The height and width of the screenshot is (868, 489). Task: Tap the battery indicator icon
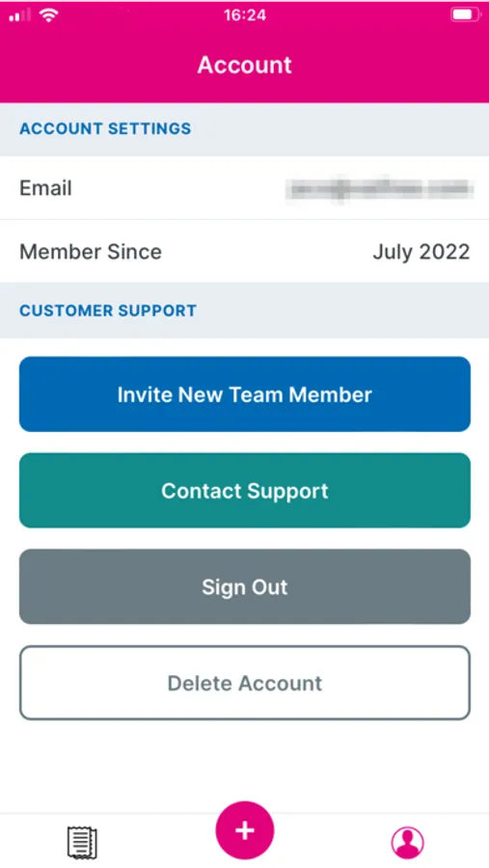click(465, 14)
